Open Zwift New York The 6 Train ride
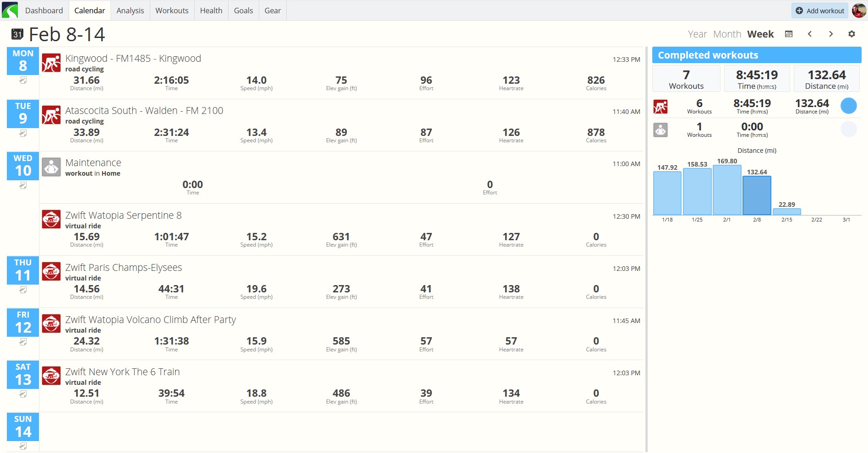 click(123, 372)
